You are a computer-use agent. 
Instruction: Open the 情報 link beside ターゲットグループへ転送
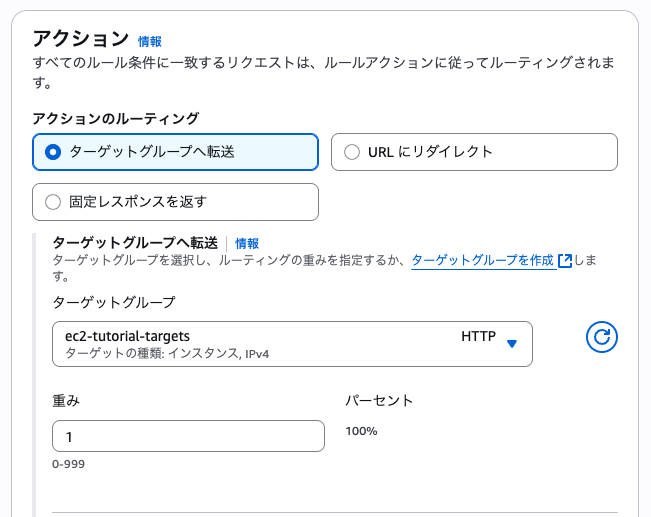click(247, 243)
